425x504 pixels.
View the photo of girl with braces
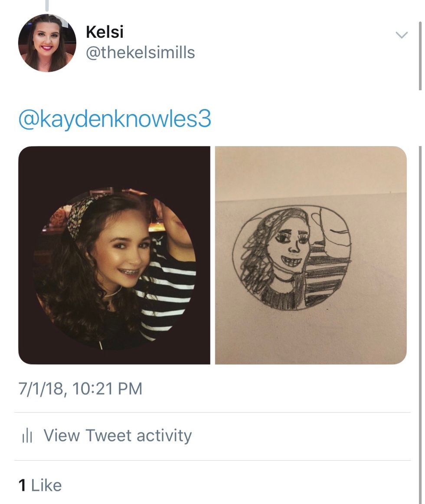click(x=114, y=255)
